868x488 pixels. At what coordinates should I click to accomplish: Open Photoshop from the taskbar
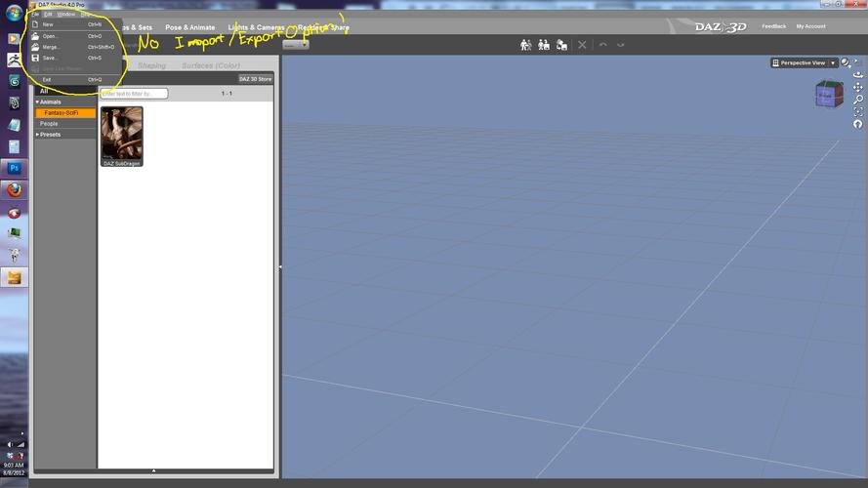[x=15, y=168]
